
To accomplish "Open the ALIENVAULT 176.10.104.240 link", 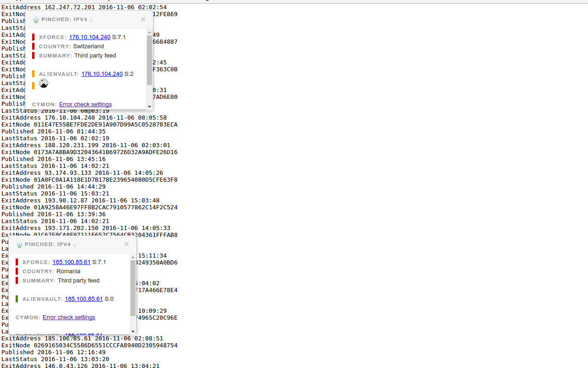I will point(102,74).
